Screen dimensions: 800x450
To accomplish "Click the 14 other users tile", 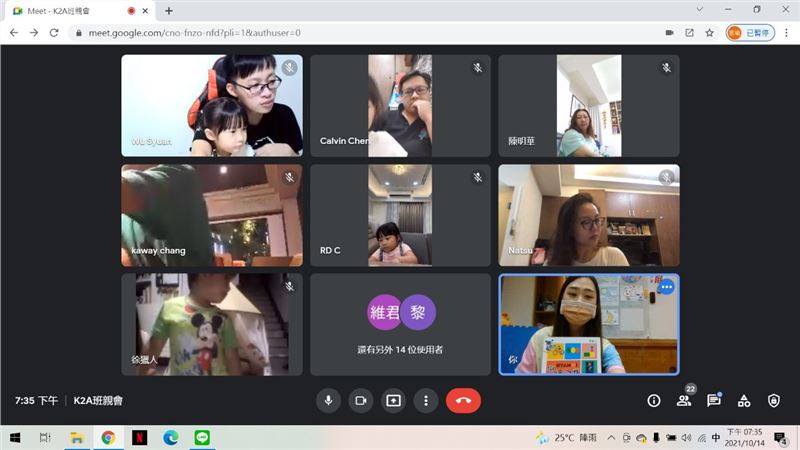I will click(x=400, y=325).
